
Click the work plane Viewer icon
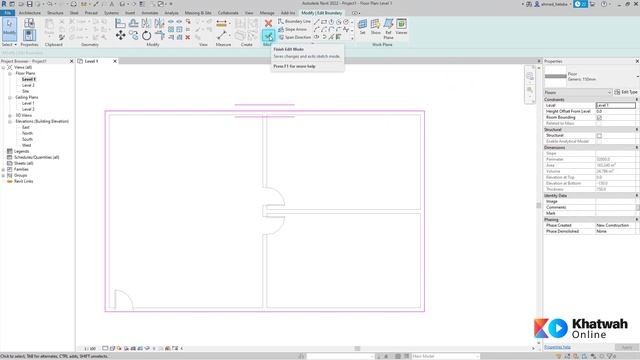pyautogui.click(x=401, y=26)
